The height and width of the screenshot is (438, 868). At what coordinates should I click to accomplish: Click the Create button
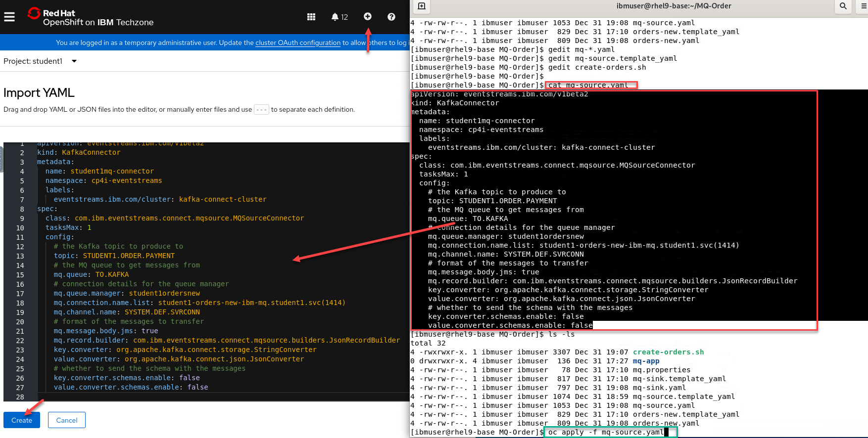[22, 420]
